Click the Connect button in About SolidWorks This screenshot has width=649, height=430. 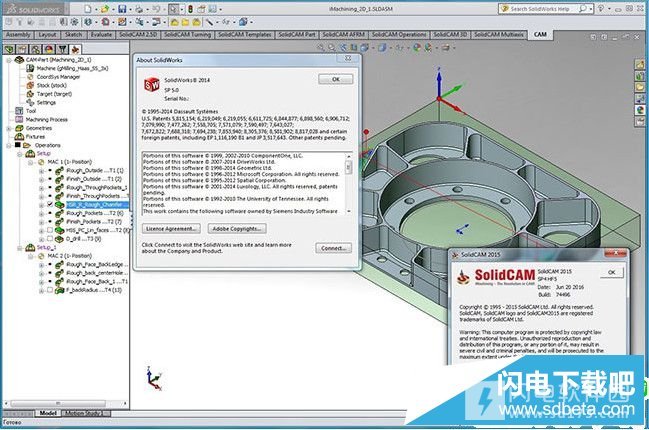[334, 248]
